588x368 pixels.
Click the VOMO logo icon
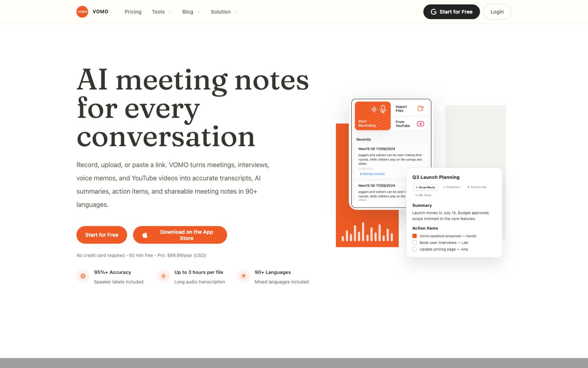point(82,12)
